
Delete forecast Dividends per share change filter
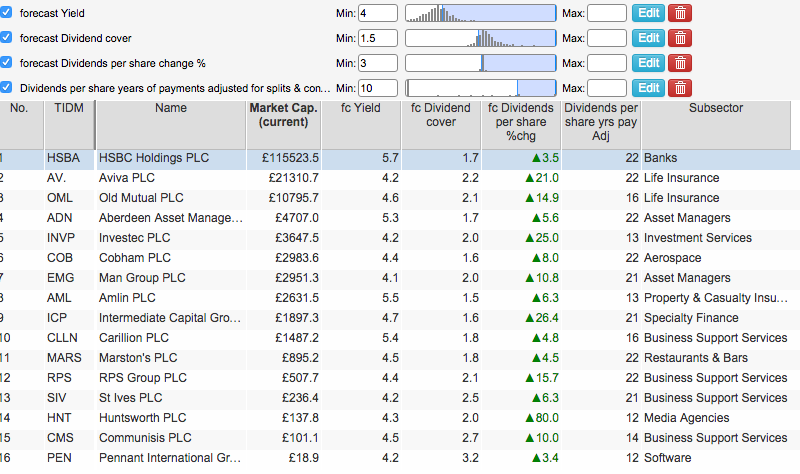(680, 63)
